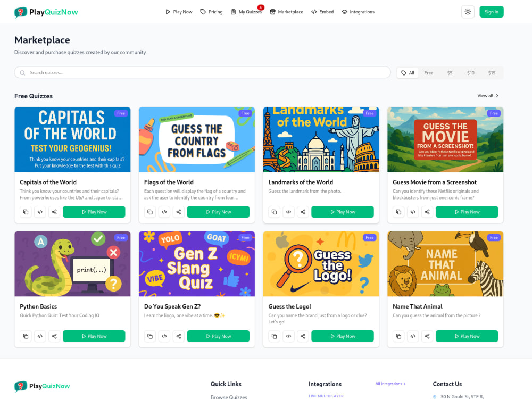Open embed code for Flags of the World

(164, 212)
